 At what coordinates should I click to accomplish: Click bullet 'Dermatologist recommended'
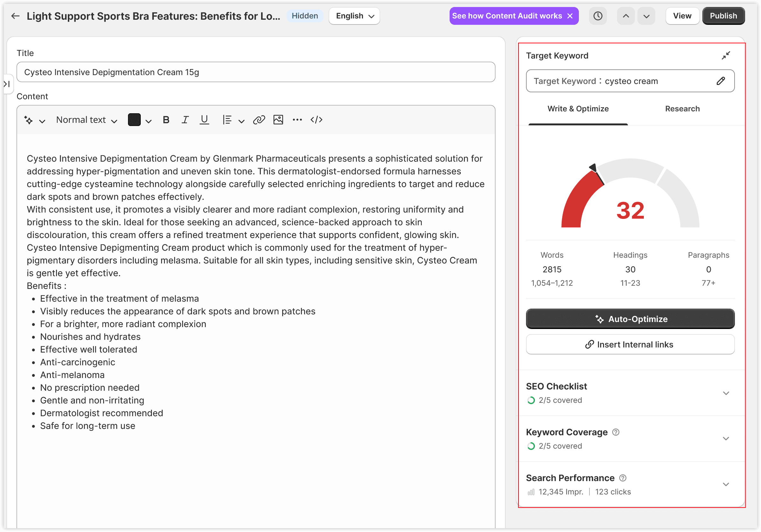102,413
